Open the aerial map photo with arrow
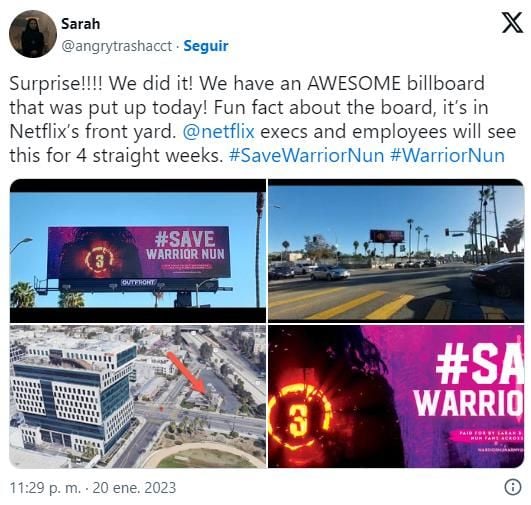 (x=138, y=396)
